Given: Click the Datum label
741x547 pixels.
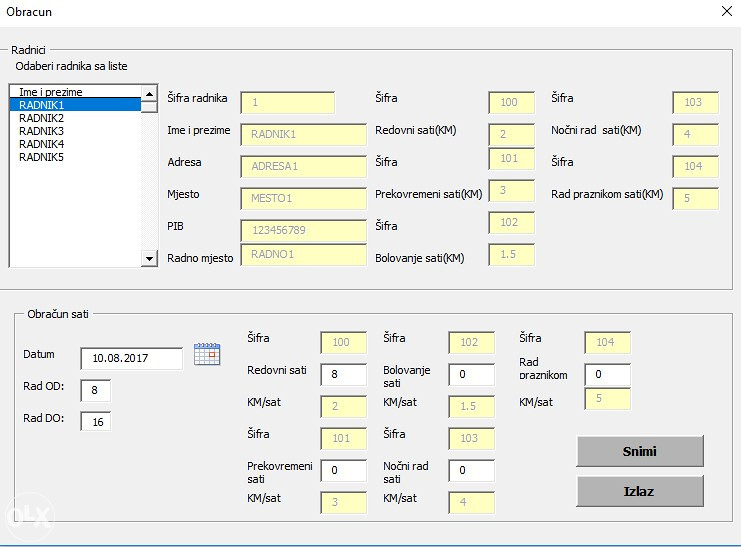Looking at the screenshot, I should point(39,354).
